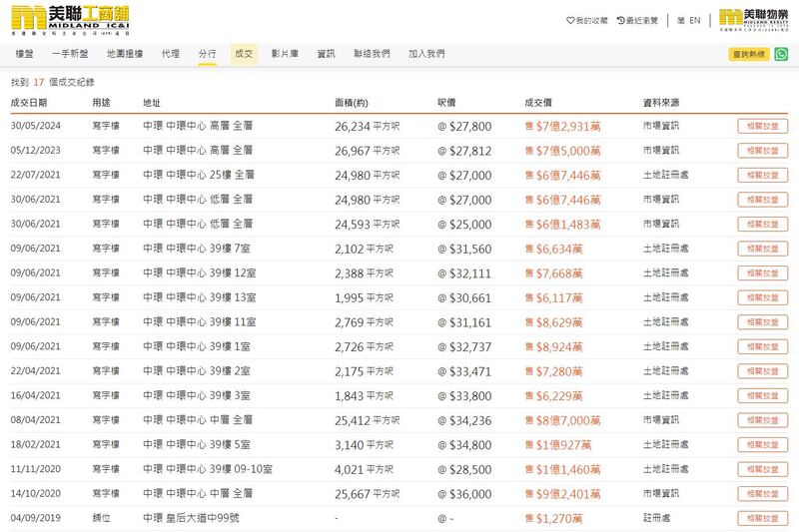Image resolution: width=799 pixels, height=532 pixels.
Task: Select the highlighted 成交 tab
Action: pyautogui.click(x=244, y=54)
